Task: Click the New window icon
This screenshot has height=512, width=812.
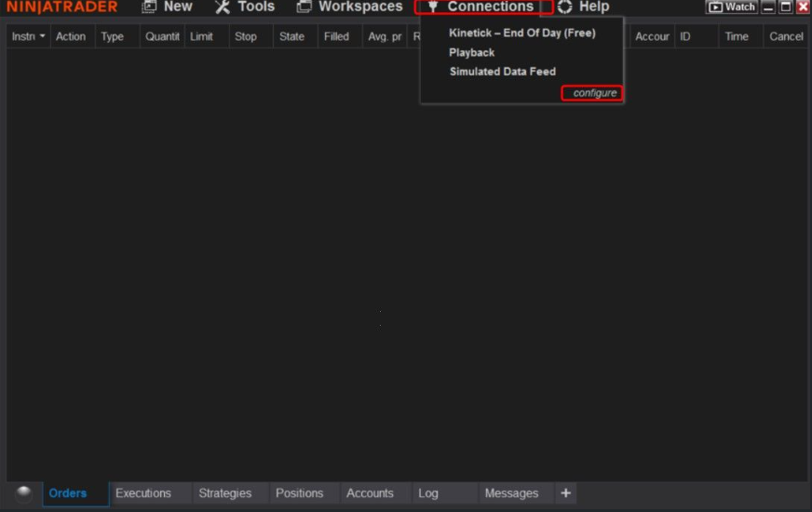Action: [149, 7]
